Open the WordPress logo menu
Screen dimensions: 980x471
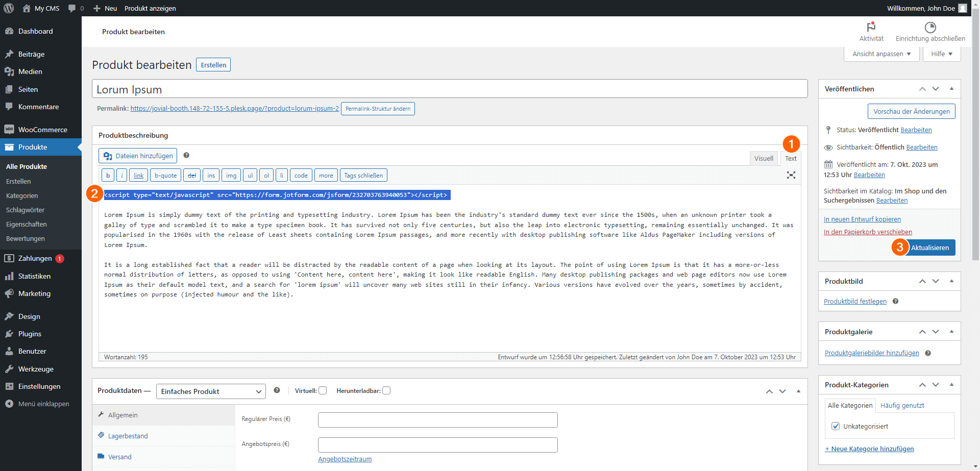(9, 8)
